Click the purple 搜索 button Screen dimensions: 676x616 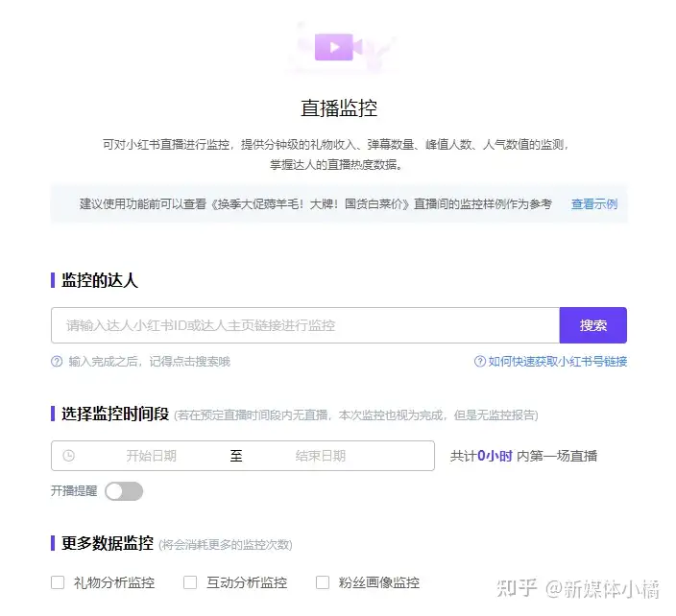click(x=592, y=325)
